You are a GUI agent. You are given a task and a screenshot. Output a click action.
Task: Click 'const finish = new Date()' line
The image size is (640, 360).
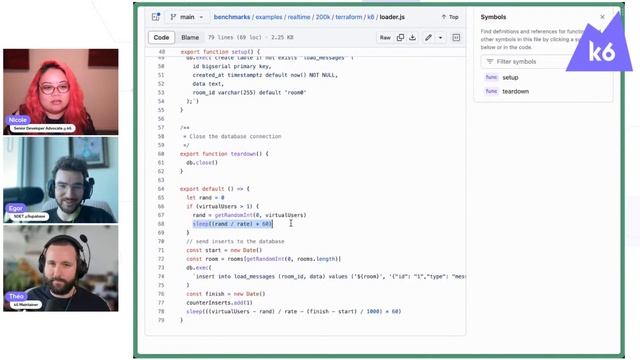coord(226,294)
